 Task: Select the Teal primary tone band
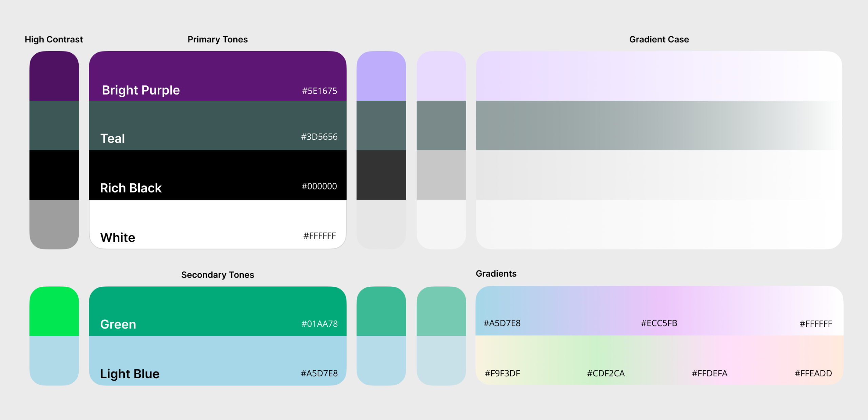217,125
